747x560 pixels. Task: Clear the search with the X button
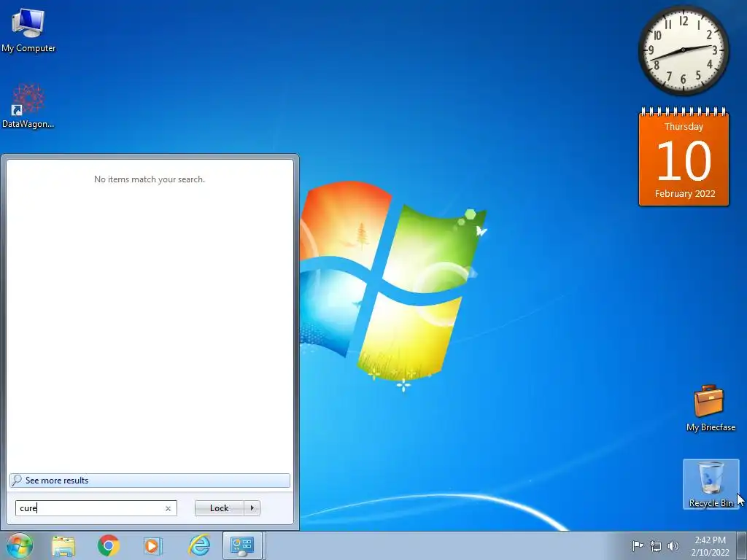point(169,508)
